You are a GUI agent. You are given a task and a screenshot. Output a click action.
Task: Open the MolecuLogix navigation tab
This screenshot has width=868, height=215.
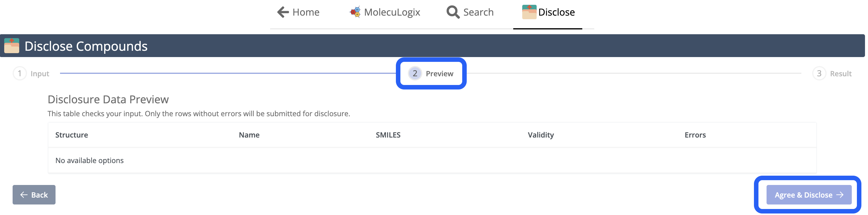[x=385, y=12]
